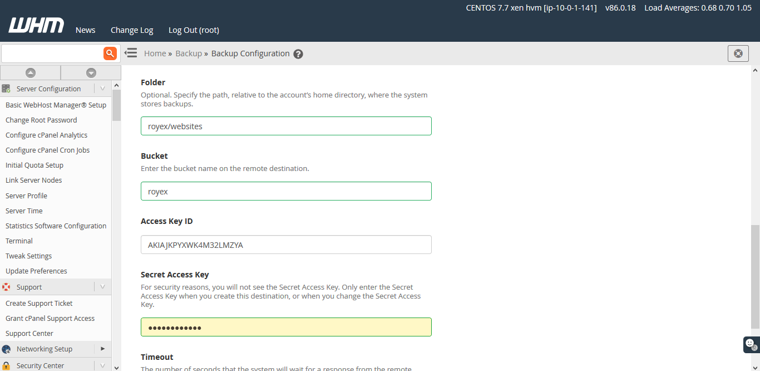Collapse the Server Configuration chevron
760x371 pixels.
102,89
